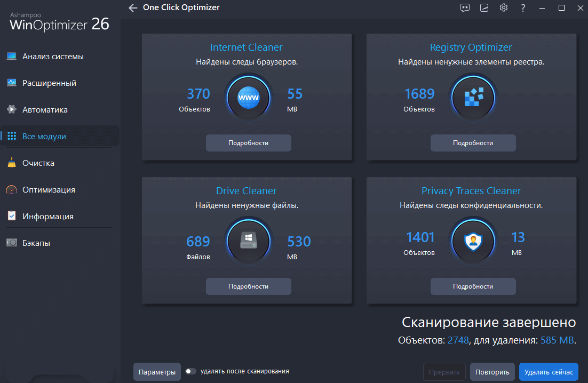This screenshot has width=588, height=383.
Task: Click the Очистка broom icon
Action: 12,163
